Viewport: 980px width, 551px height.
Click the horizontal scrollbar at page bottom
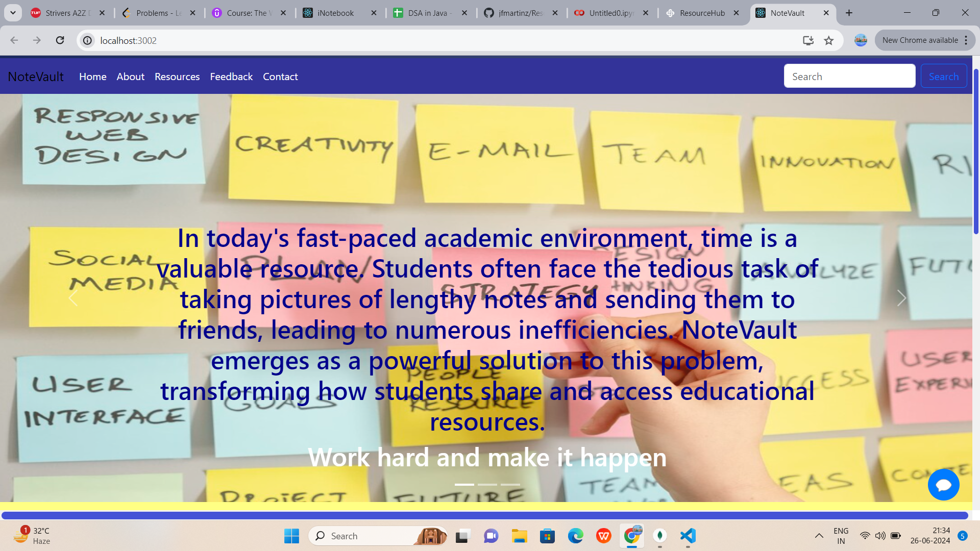point(485,515)
